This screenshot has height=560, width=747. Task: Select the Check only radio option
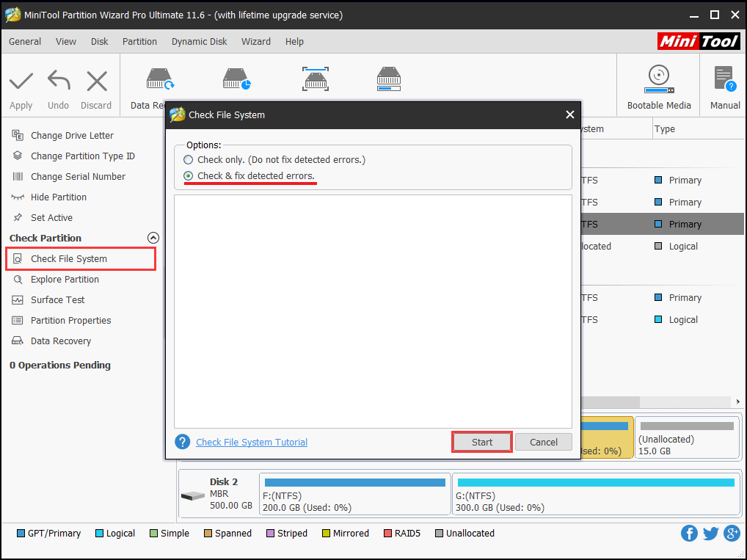pos(188,160)
